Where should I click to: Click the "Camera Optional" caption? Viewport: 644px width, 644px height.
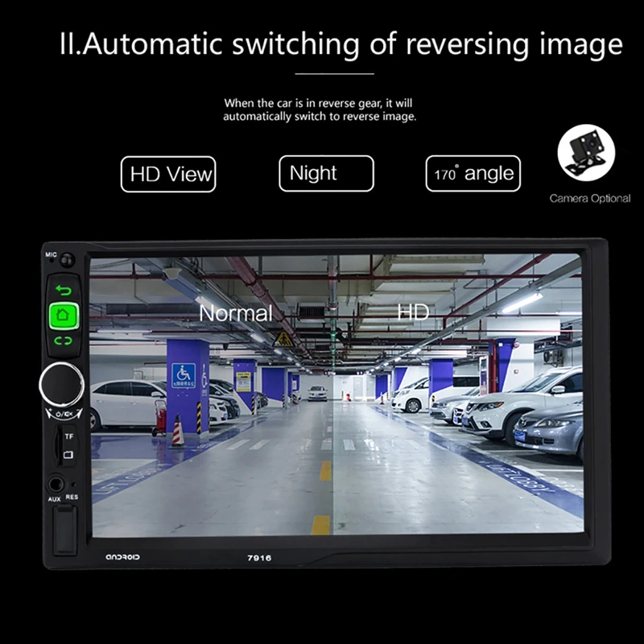590,199
